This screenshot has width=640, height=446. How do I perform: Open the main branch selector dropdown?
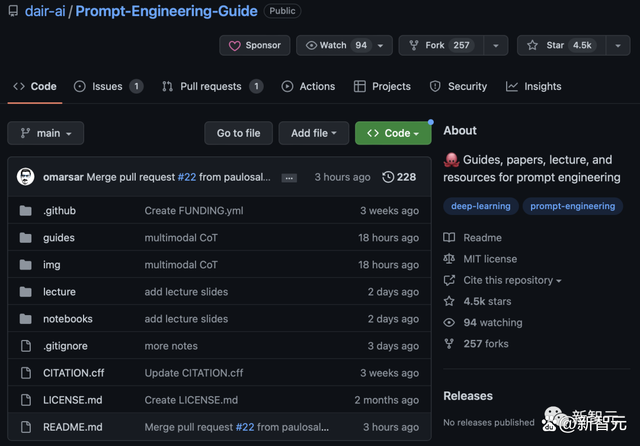coord(46,133)
